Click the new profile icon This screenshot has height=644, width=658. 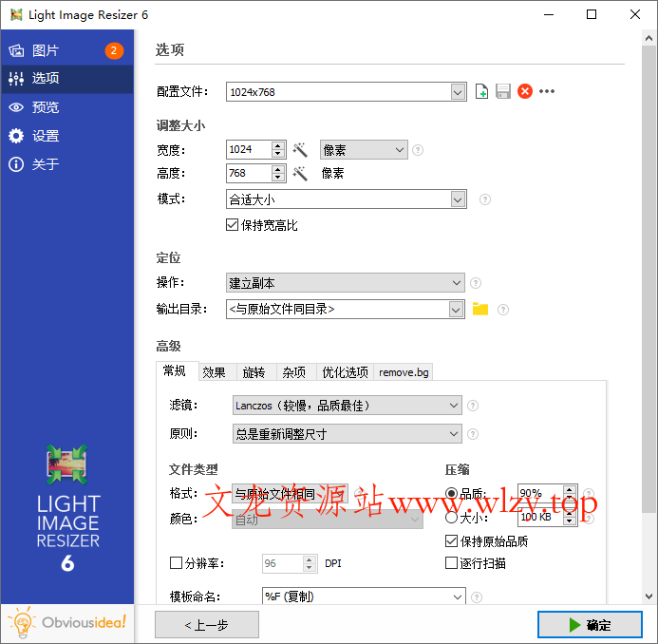click(481, 91)
